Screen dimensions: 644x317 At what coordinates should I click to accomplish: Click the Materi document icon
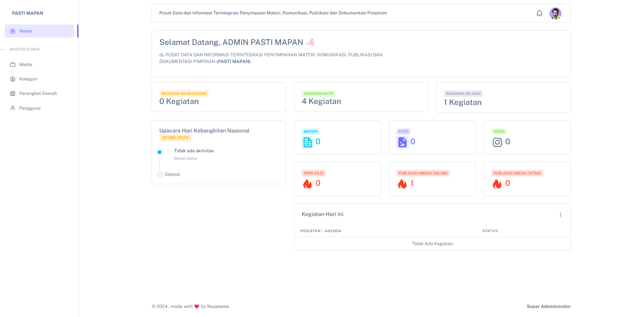[x=307, y=142]
